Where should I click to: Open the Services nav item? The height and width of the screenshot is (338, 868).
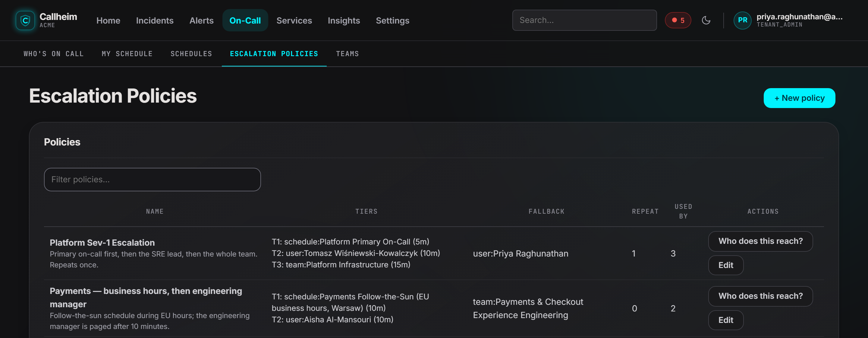[294, 21]
